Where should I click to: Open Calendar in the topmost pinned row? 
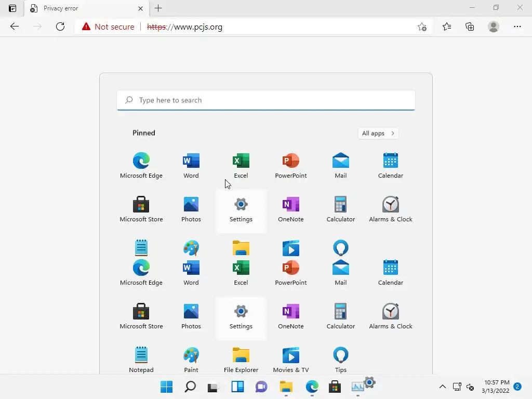tap(391, 166)
